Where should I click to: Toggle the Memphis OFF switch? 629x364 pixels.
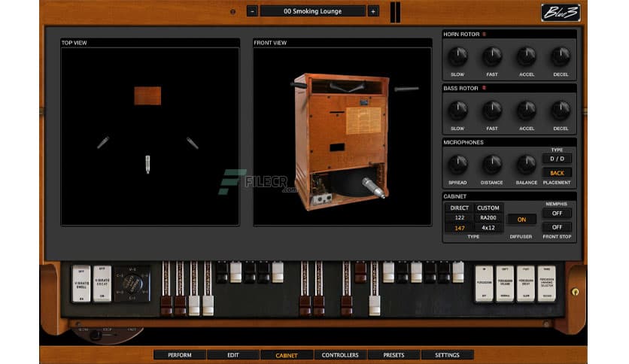[x=558, y=214]
